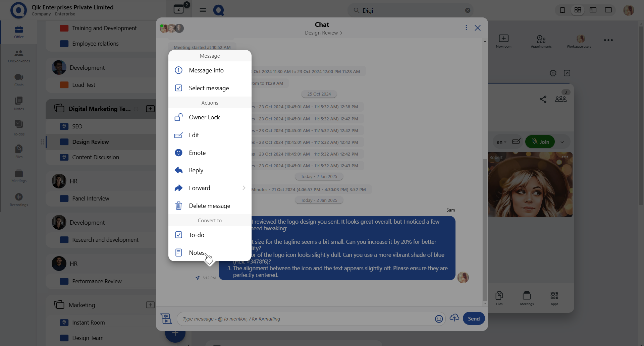The width and height of the screenshot is (644, 346).
Task: Click the cloud upload icon
Action: click(454, 318)
